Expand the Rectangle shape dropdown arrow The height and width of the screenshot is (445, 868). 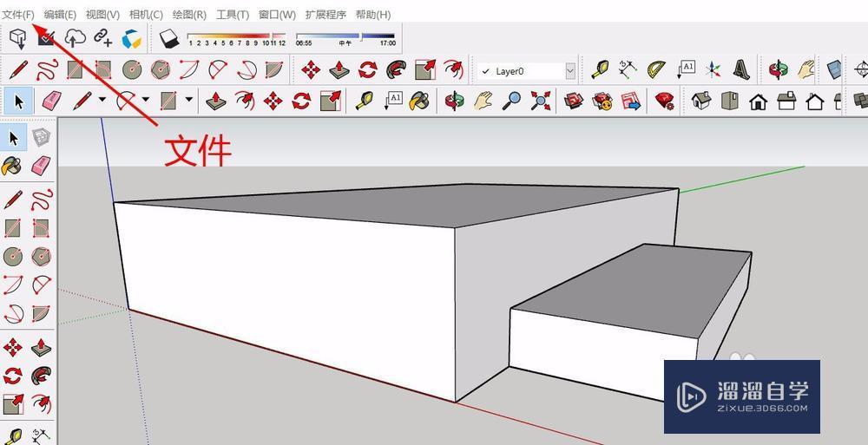click(x=189, y=100)
